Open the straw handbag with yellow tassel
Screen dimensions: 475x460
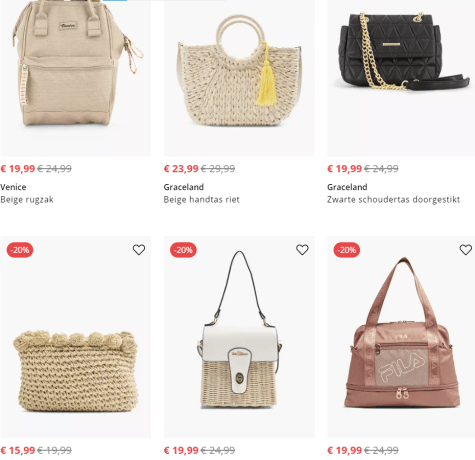(x=239, y=78)
